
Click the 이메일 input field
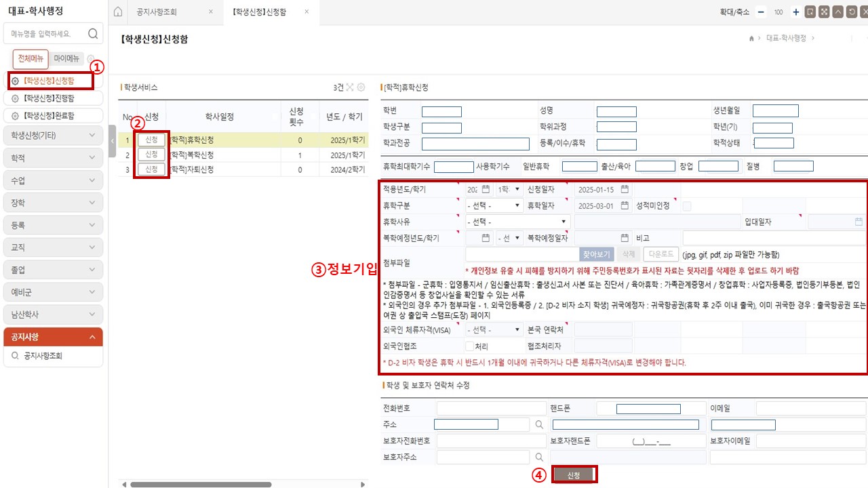coord(811,408)
